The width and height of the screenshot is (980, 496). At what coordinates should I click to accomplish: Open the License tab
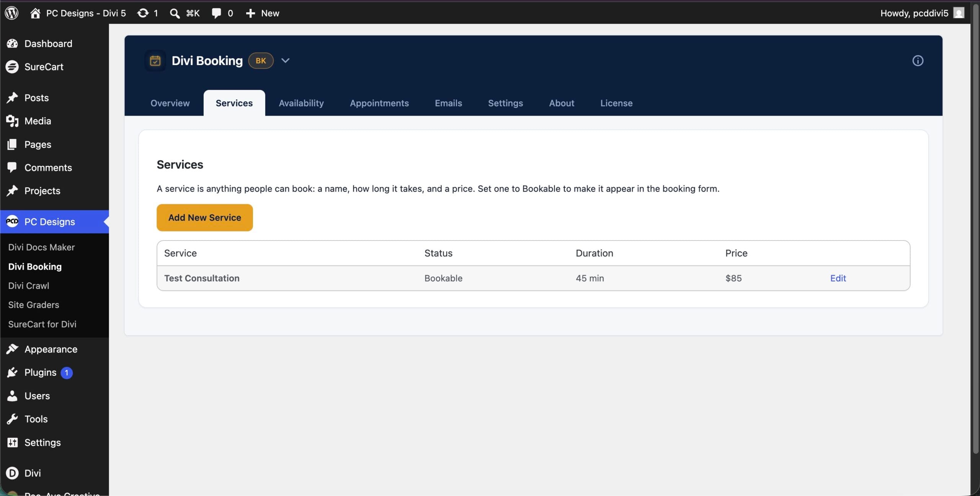click(616, 103)
